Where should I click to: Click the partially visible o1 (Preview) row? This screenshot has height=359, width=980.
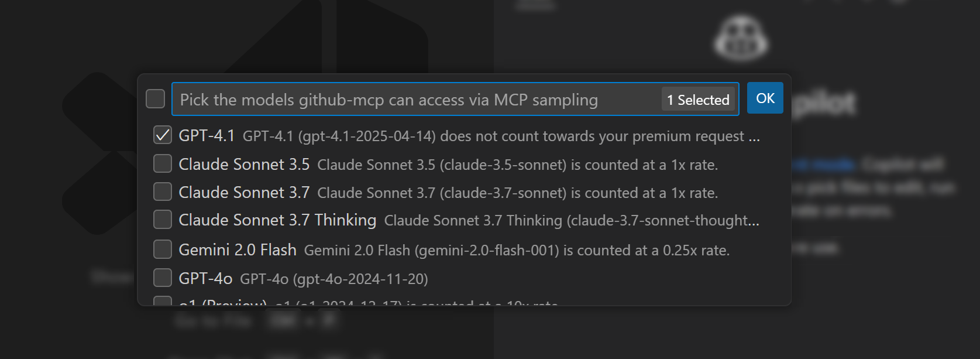pos(351,303)
